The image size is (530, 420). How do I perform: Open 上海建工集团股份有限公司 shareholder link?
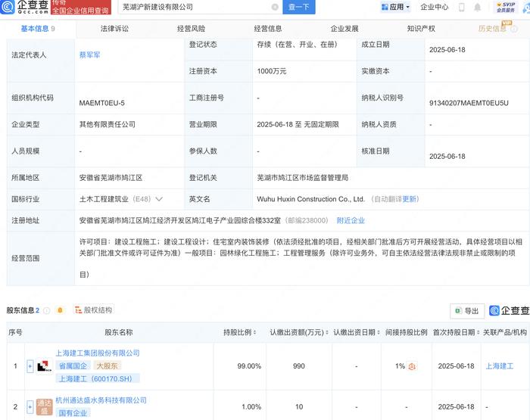(98, 353)
